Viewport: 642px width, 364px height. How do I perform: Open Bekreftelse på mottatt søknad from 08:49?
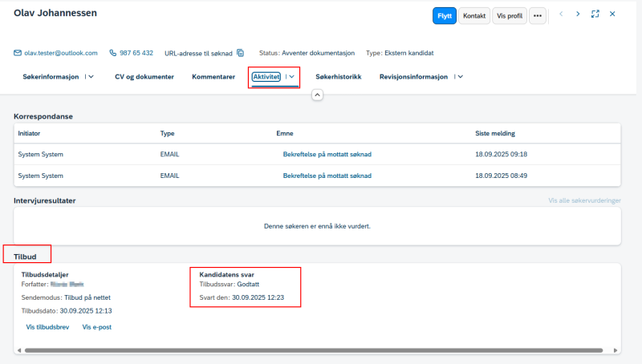click(x=327, y=176)
